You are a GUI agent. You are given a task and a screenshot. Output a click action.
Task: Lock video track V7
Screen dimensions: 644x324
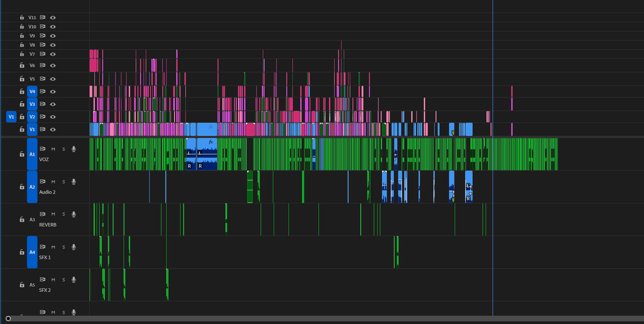pos(22,54)
